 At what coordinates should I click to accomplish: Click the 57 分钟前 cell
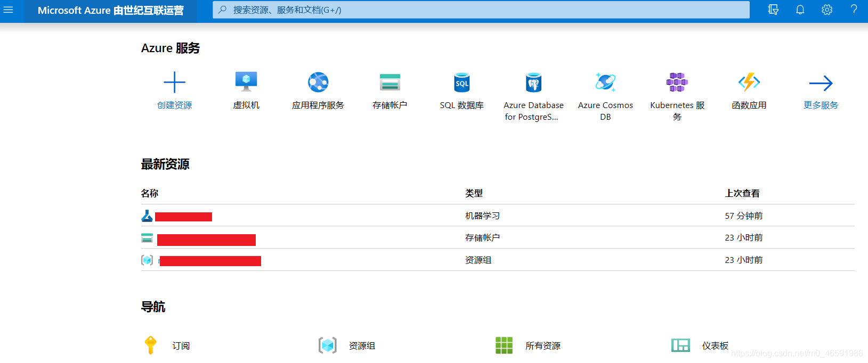coord(744,216)
